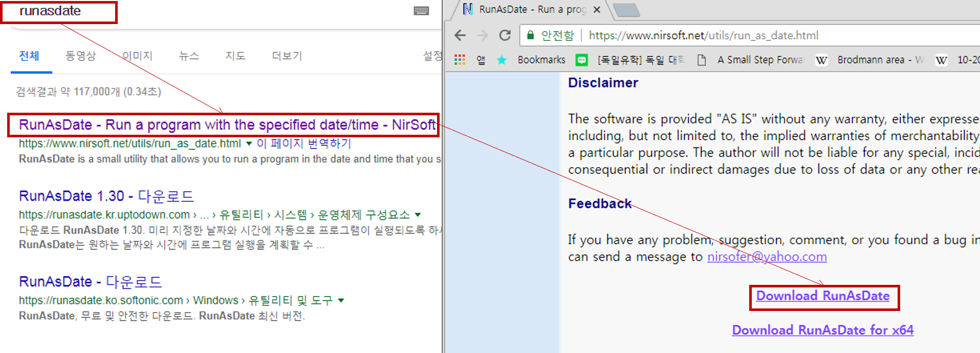This screenshot has width=980, height=353.
Task: Click the Feedback heading
Action: point(600,204)
